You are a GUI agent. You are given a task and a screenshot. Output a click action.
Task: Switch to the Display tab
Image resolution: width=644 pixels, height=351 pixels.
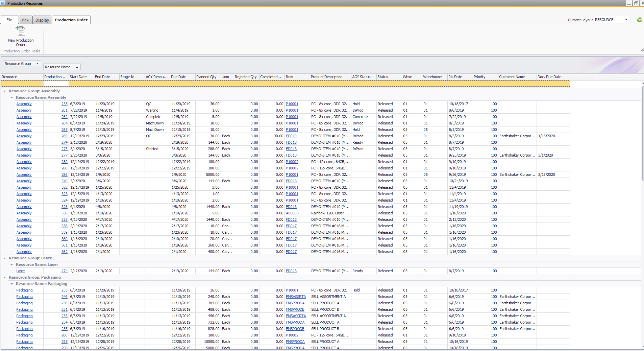42,20
